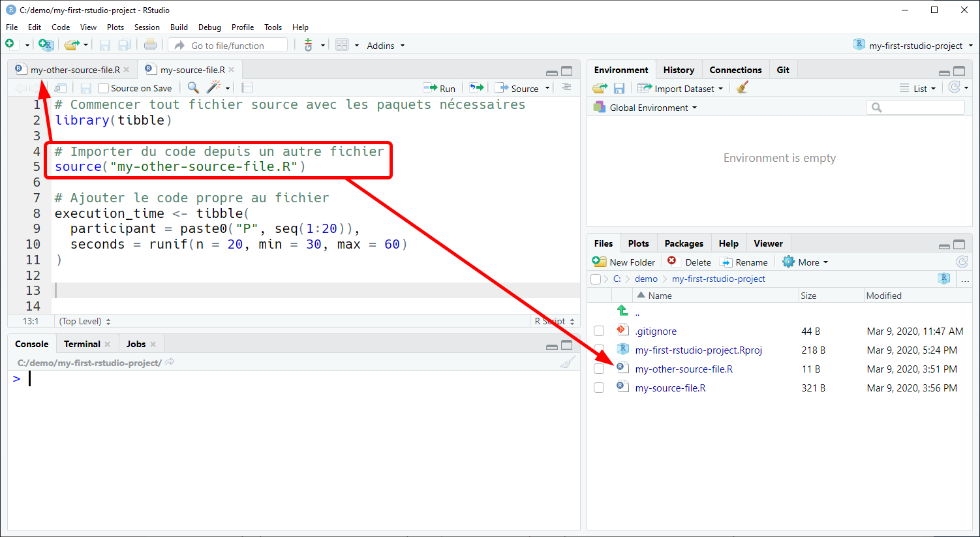This screenshot has height=537, width=980.
Task: Click the clear environment broom icon
Action: (742, 87)
